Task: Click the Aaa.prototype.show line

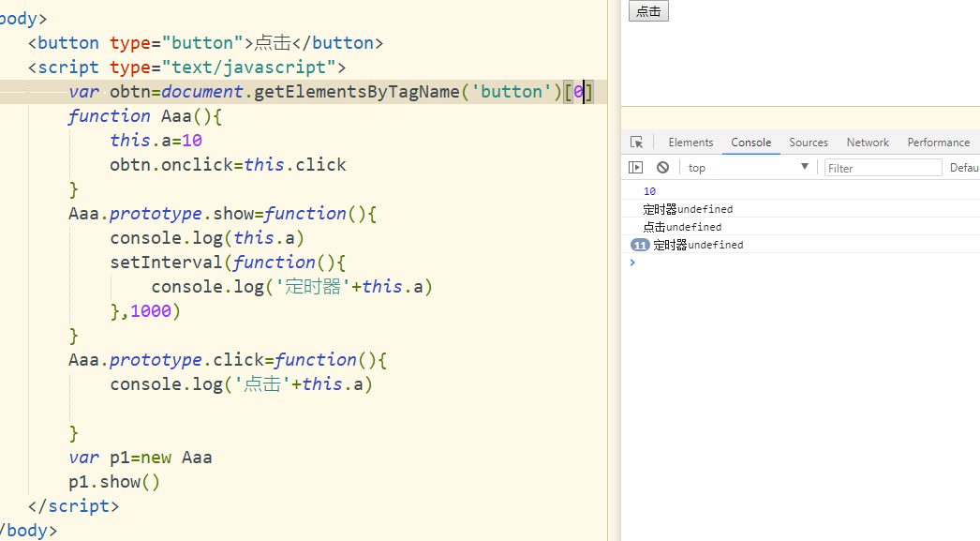Action: (222, 214)
